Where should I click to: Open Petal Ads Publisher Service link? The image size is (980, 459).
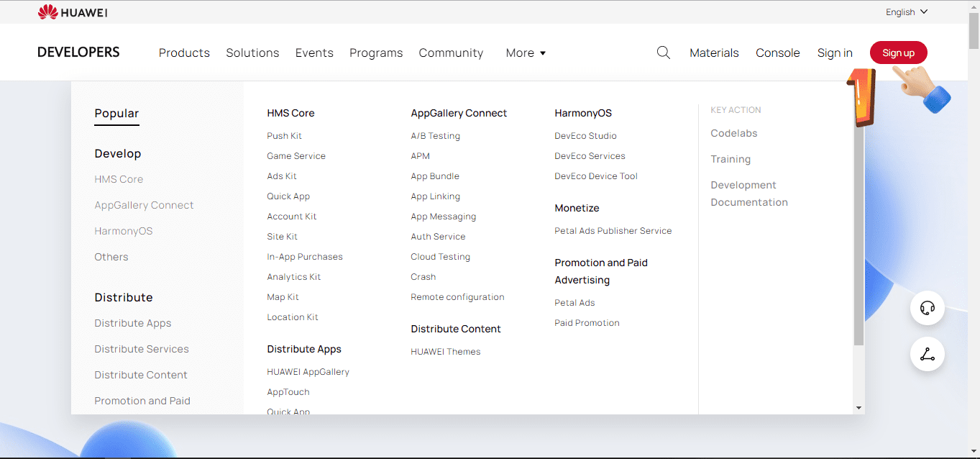[x=613, y=231]
